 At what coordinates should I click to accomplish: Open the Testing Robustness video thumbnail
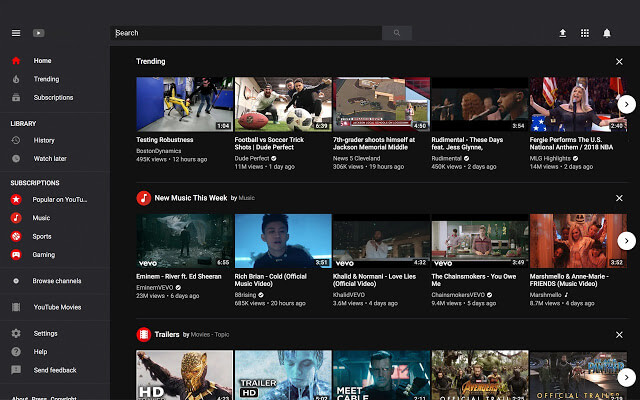184,104
